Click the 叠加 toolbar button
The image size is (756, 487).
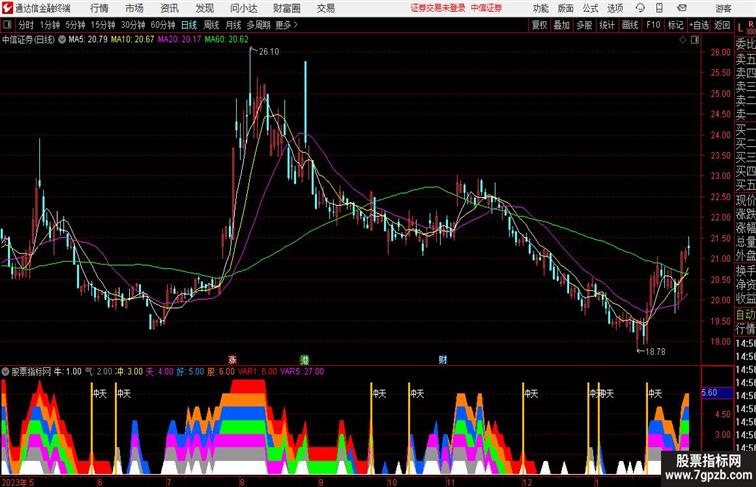point(562,25)
